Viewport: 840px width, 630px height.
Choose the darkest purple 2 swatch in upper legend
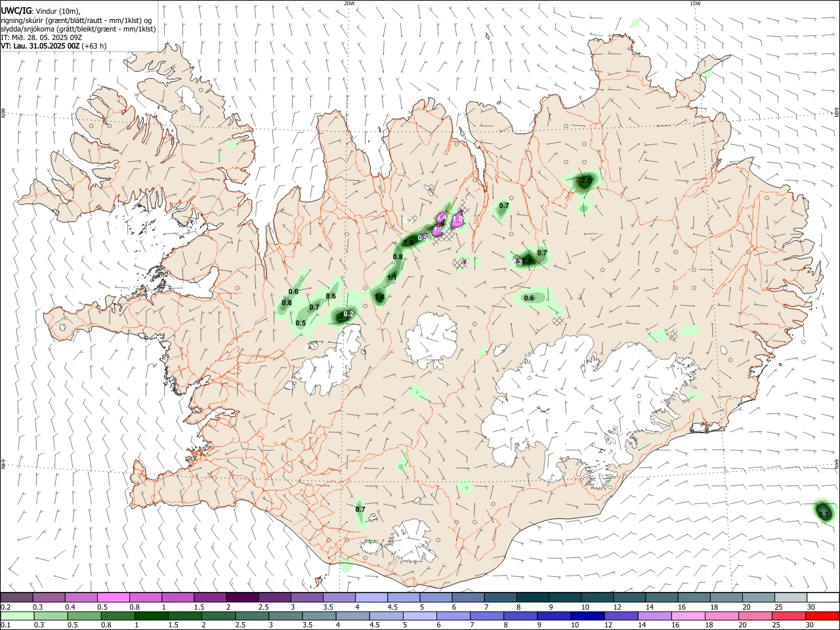241,597
